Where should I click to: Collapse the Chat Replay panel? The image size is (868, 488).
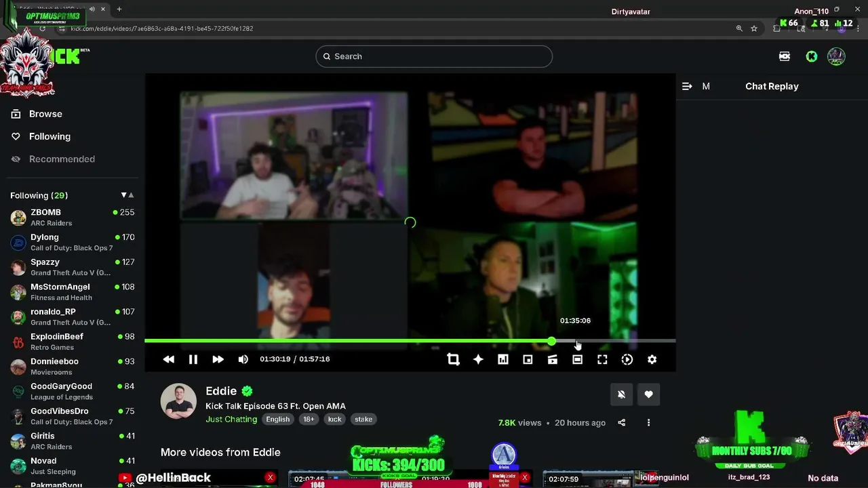[687, 86]
